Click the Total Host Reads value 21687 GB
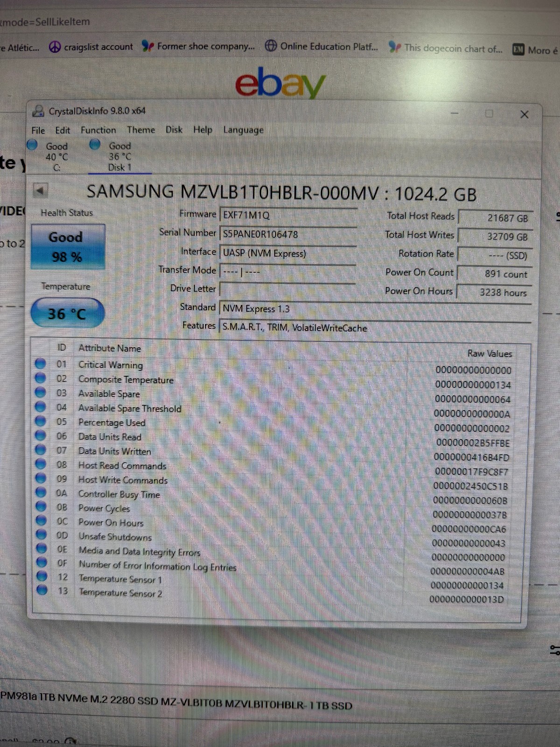 click(496, 218)
